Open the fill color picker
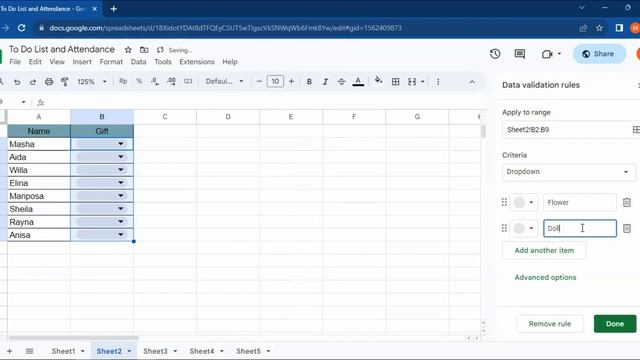The height and width of the screenshot is (360, 640). [x=378, y=80]
